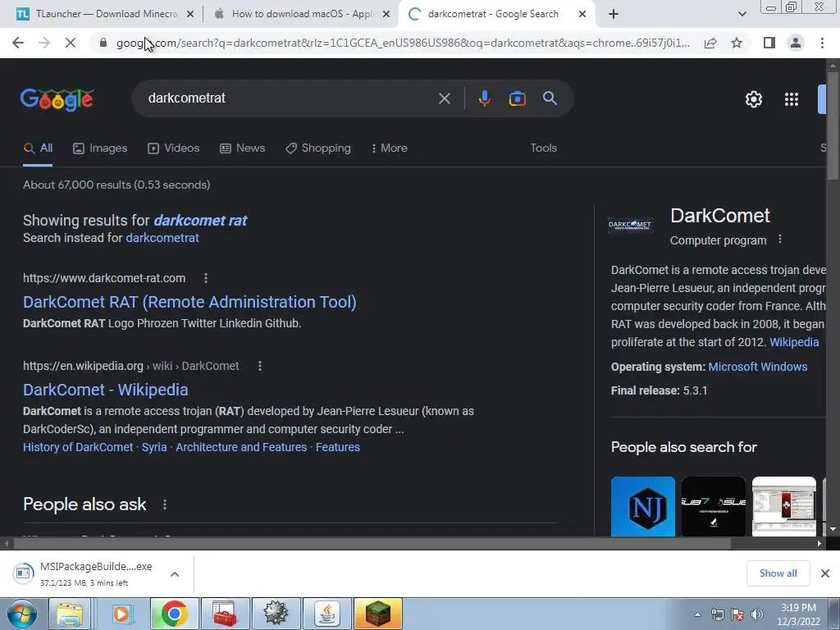Viewport: 840px width, 630px height.
Task: Open Windows Explorer from taskbar
Action: pos(70,614)
